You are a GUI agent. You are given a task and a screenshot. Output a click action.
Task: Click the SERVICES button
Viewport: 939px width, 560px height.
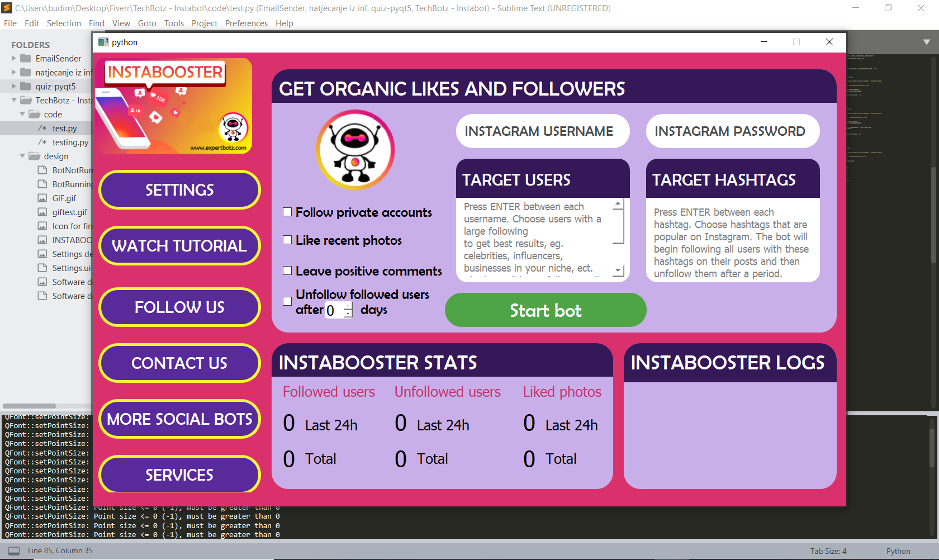pyautogui.click(x=179, y=475)
